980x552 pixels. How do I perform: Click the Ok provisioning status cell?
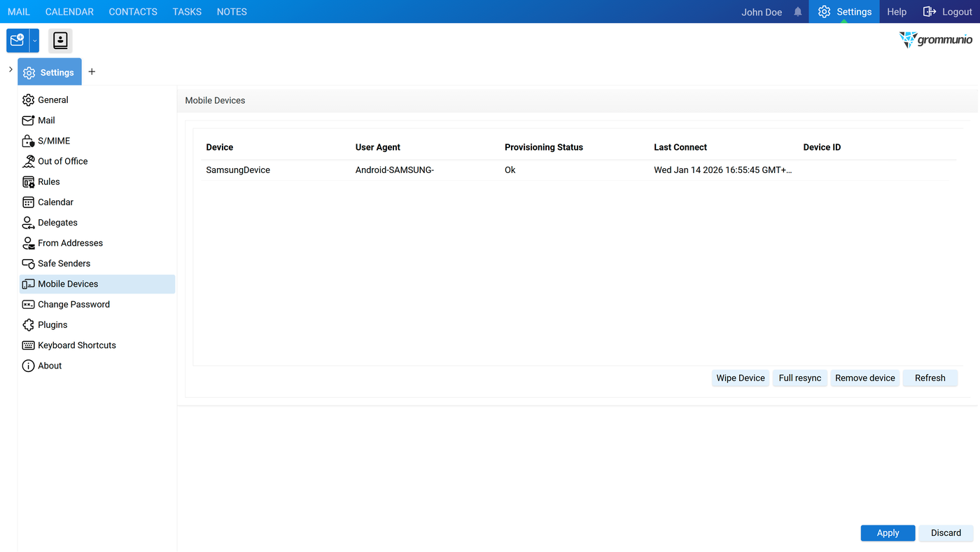tap(510, 170)
